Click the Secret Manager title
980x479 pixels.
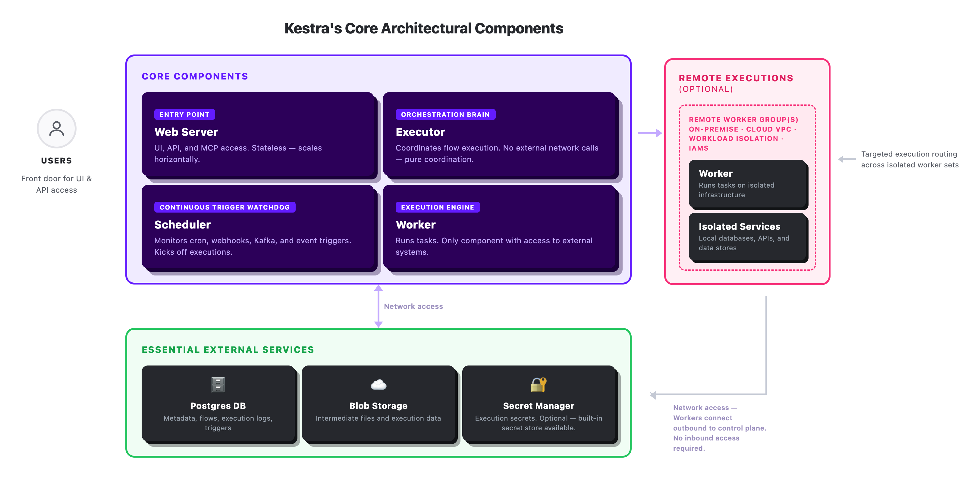point(539,406)
